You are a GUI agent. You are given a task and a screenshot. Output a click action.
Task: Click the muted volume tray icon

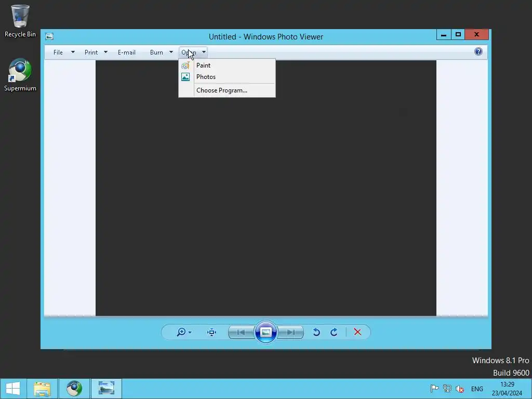coord(460,389)
